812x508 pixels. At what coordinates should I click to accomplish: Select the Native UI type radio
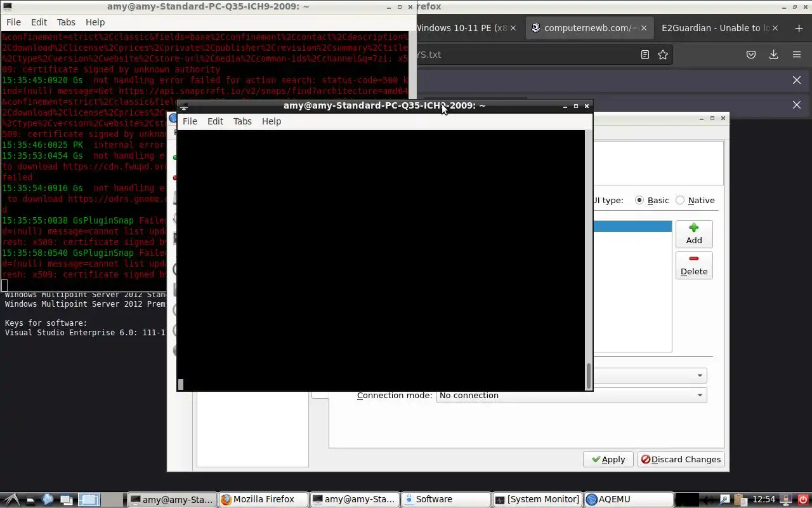(x=680, y=200)
